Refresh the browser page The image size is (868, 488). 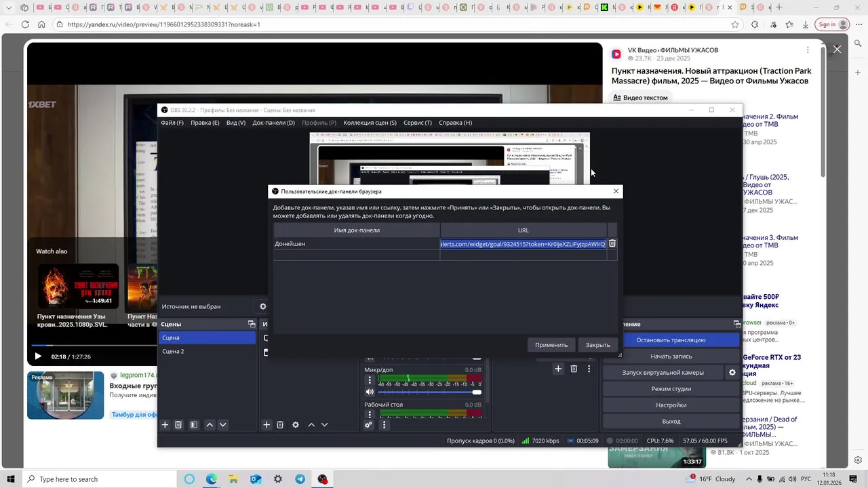click(x=25, y=24)
